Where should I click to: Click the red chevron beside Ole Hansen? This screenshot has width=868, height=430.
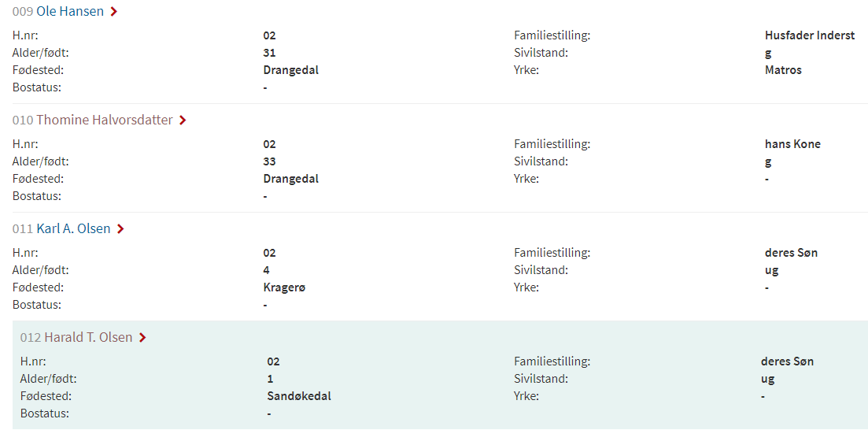(114, 12)
